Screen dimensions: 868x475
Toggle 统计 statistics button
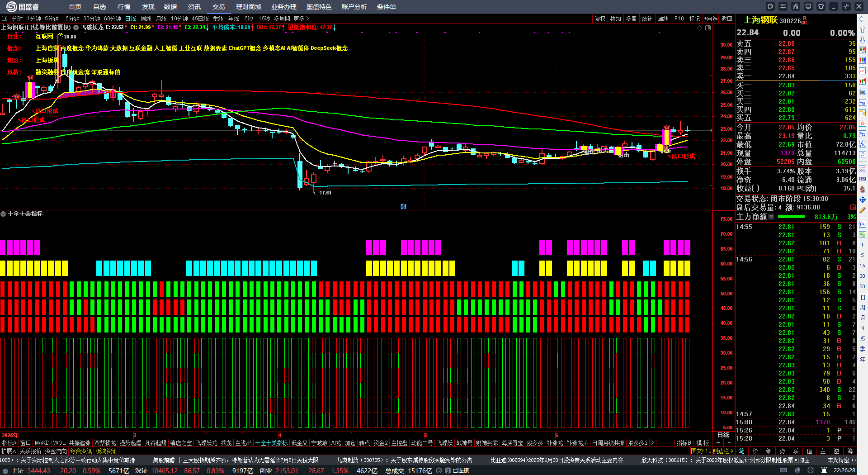pyautogui.click(x=647, y=19)
